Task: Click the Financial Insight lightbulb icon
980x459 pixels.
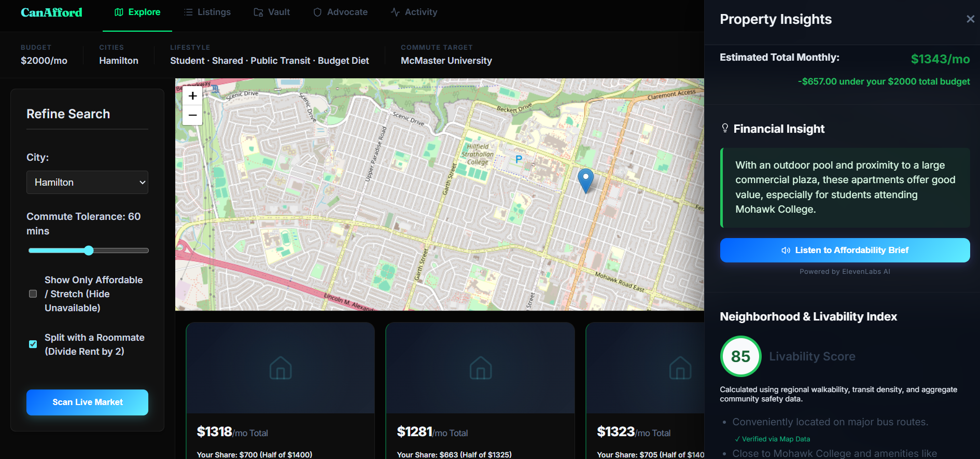Action: click(725, 128)
